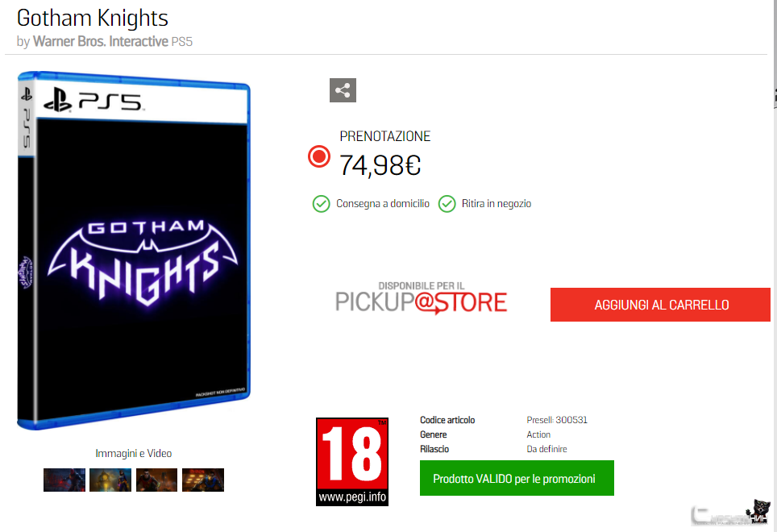Click the Ritira in negozio green checkmark

tap(447, 204)
